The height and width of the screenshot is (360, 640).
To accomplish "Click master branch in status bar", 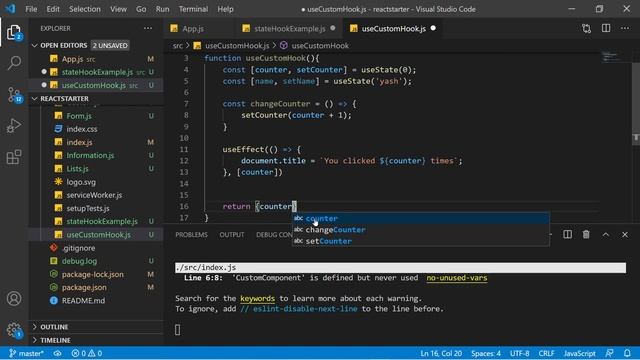I will 27,353.
